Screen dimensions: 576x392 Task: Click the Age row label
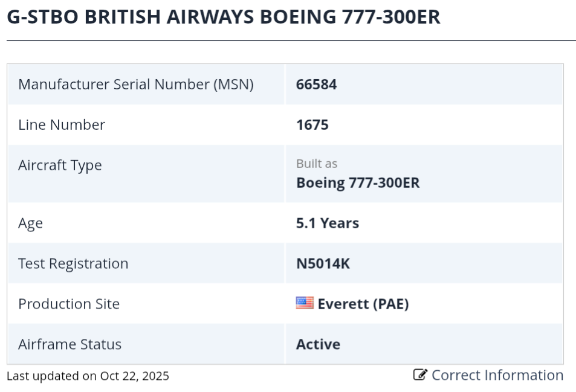click(x=30, y=223)
